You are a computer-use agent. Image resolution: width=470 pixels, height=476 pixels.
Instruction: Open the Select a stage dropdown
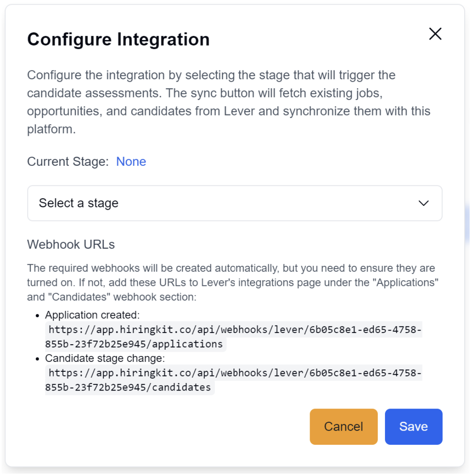(235, 203)
